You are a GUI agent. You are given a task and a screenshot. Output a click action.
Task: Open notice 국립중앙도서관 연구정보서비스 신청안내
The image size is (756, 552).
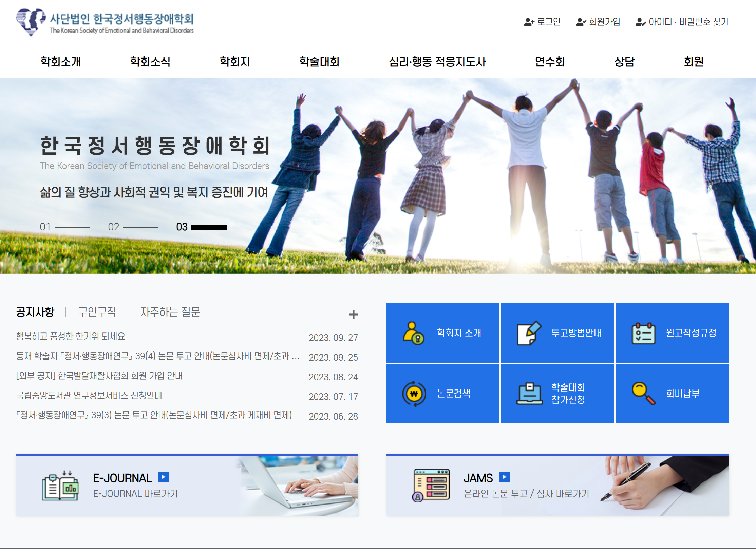[x=89, y=396]
